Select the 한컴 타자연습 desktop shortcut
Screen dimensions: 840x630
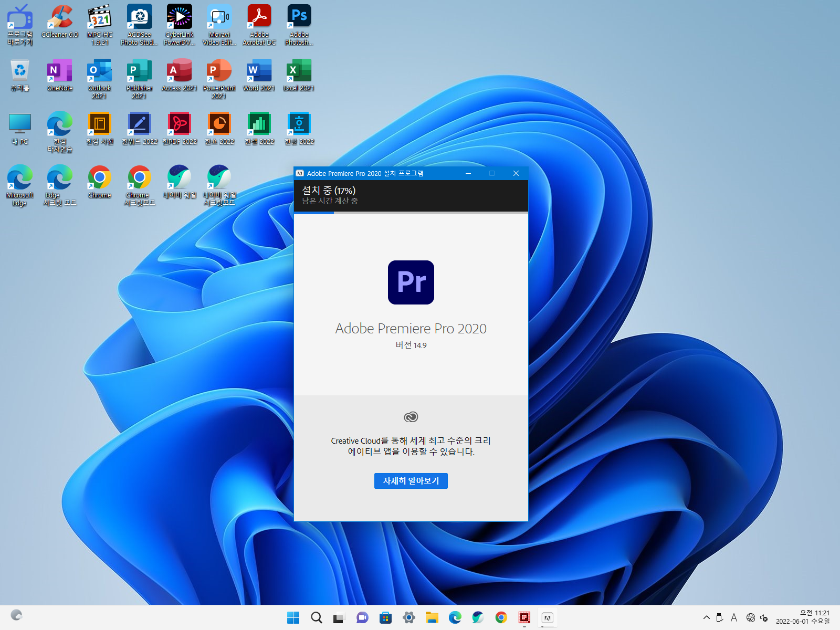(x=60, y=132)
